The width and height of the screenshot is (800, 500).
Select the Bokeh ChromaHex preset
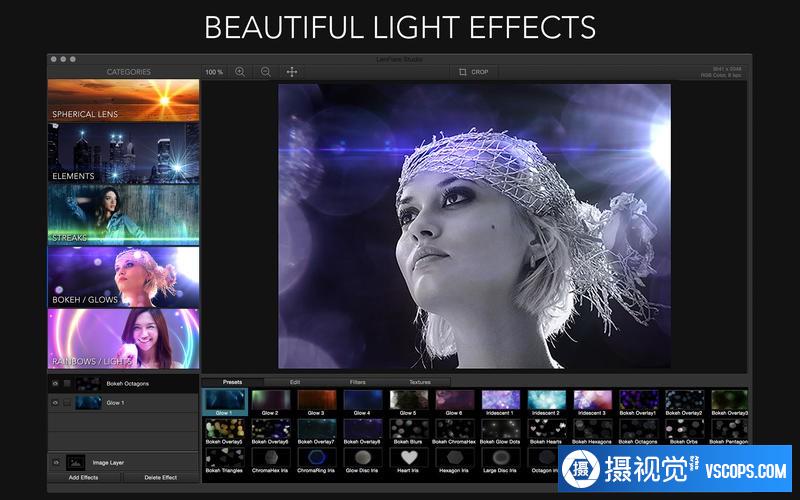pos(454,431)
